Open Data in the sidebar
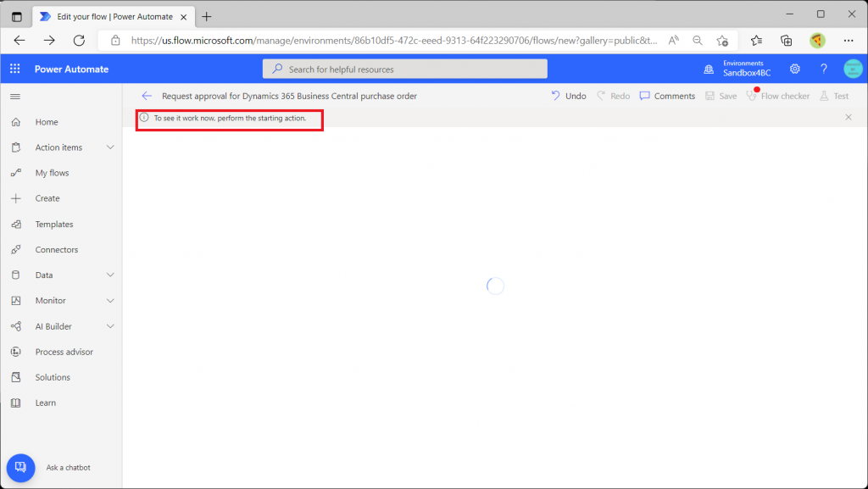This screenshot has height=489, width=868. pyautogui.click(x=44, y=275)
